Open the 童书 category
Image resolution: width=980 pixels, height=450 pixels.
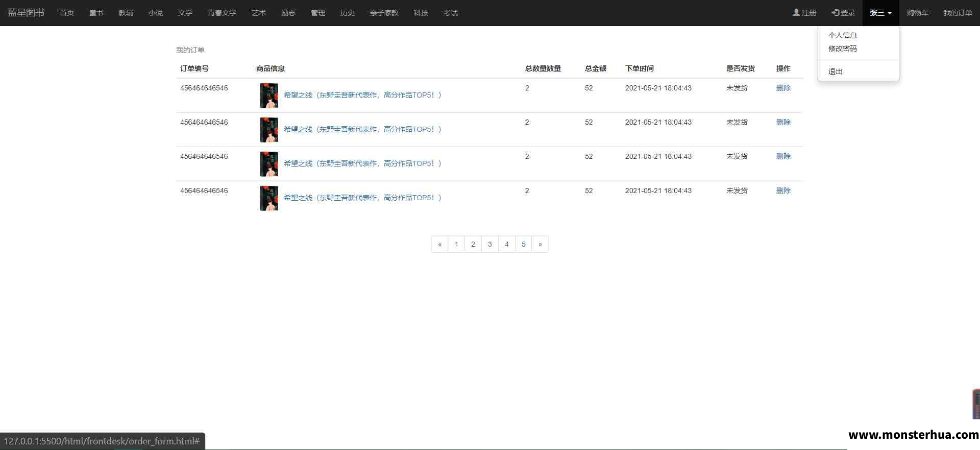(96, 13)
